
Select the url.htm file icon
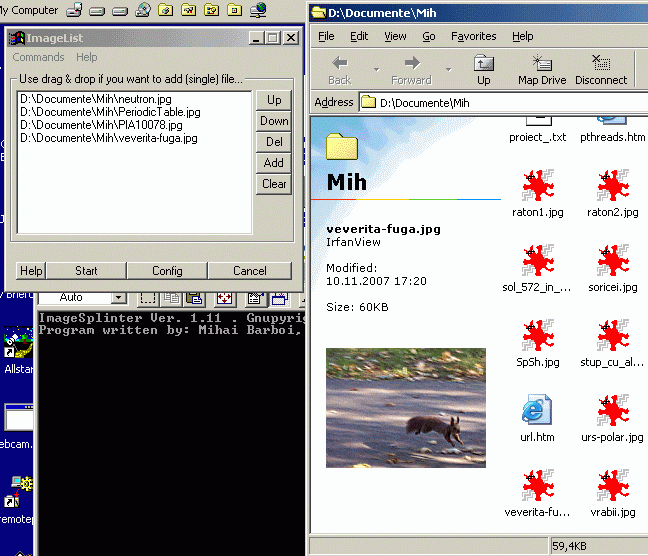pos(538,411)
